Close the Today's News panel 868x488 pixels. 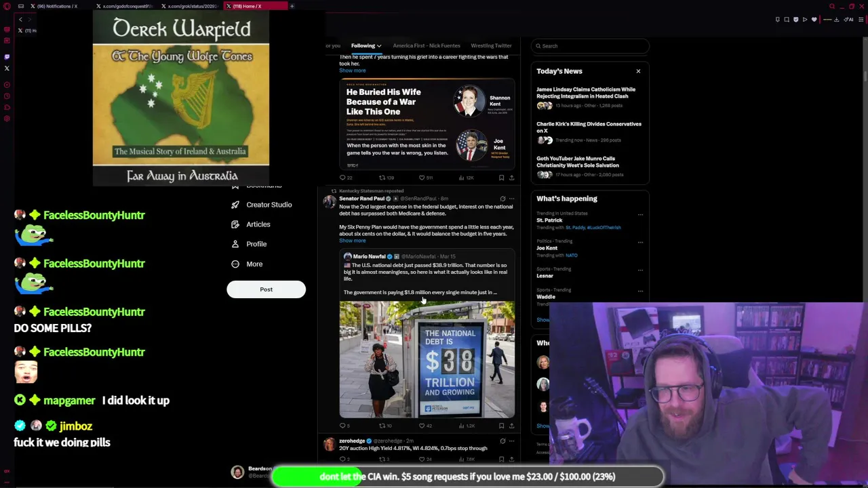638,71
